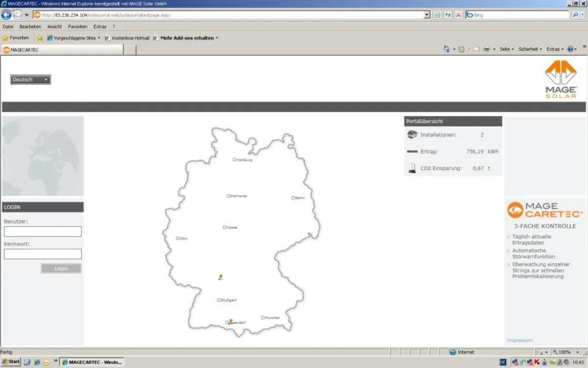Open the Deutsch language dropdown
Viewport: 588px width, 368px height.
tap(30, 79)
